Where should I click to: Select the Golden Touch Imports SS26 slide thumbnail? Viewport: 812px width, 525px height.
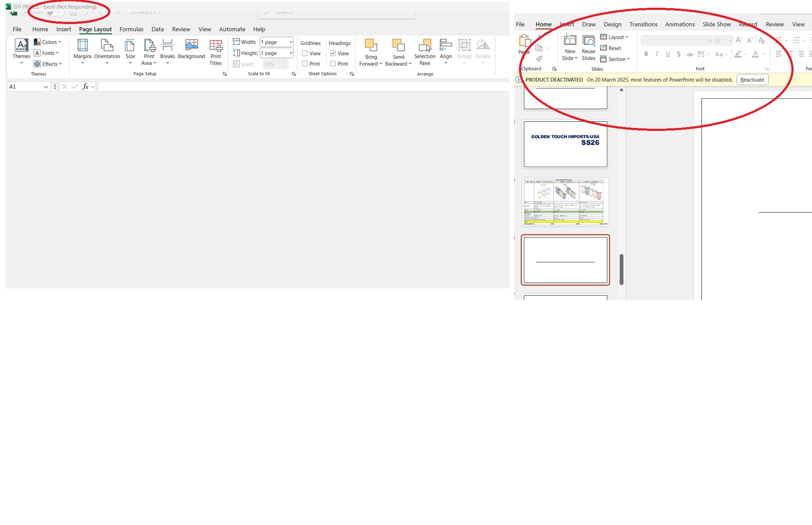pyautogui.click(x=565, y=144)
